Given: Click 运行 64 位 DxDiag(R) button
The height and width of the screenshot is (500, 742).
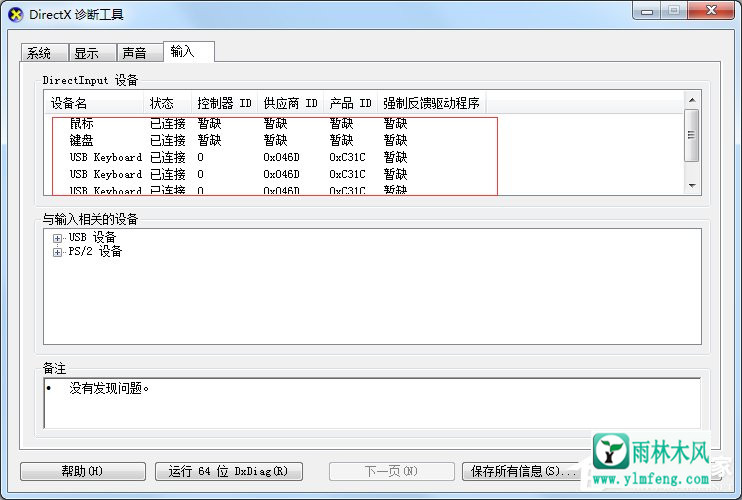Looking at the screenshot, I should [x=229, y=471].
